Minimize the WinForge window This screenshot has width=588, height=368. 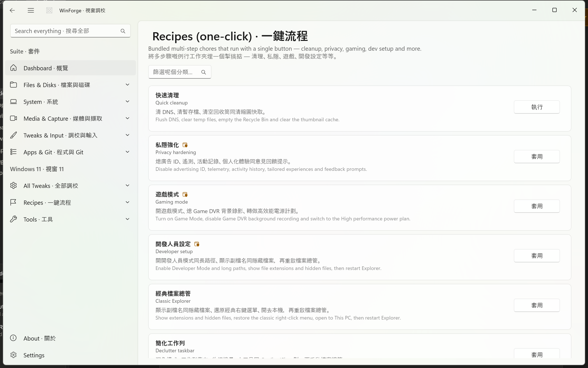(534, 10)
